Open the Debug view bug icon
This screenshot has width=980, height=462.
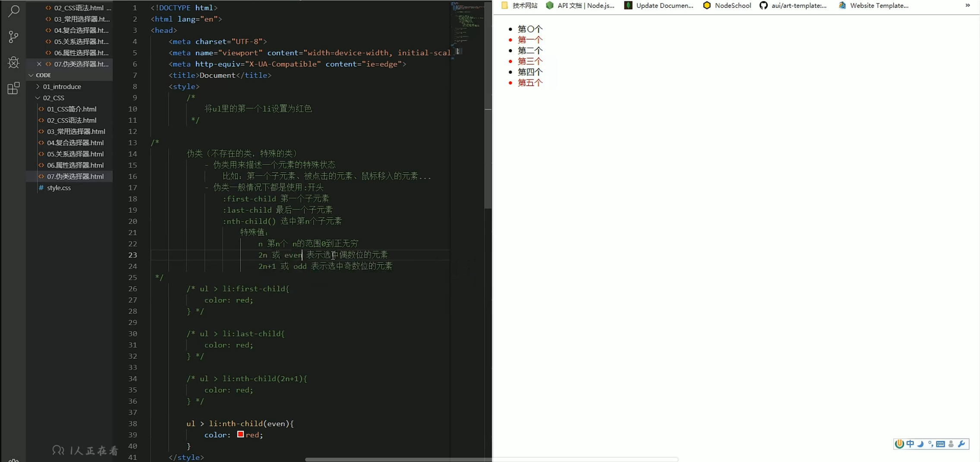(13, 63)
